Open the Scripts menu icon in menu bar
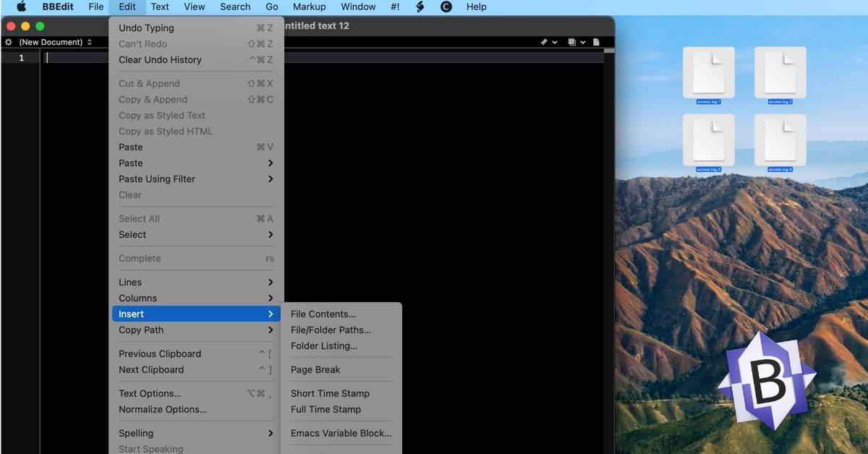The image size is (868, 454). [420, 7]
